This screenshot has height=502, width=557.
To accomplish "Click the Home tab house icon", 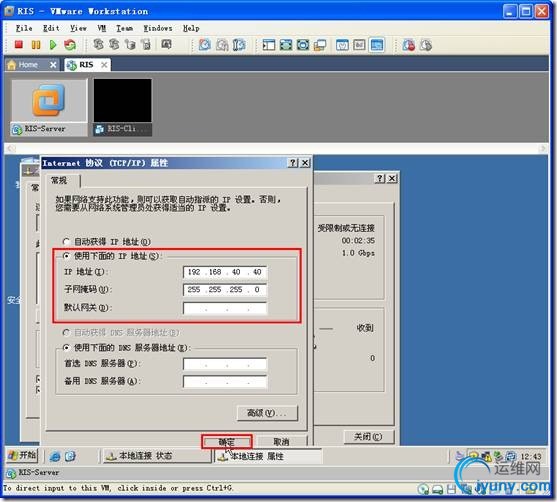I will click(x=12, y=65).
